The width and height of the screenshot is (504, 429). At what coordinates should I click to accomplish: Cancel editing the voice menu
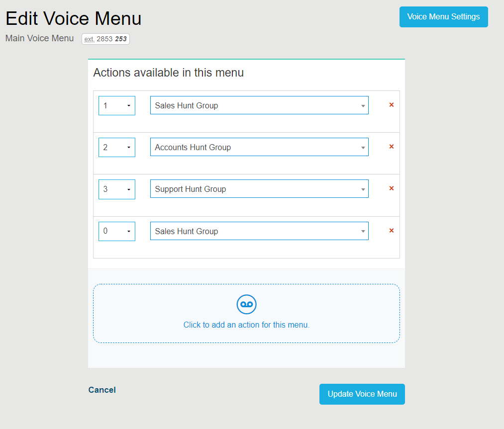pyautogui.click(x=101, y=390)
